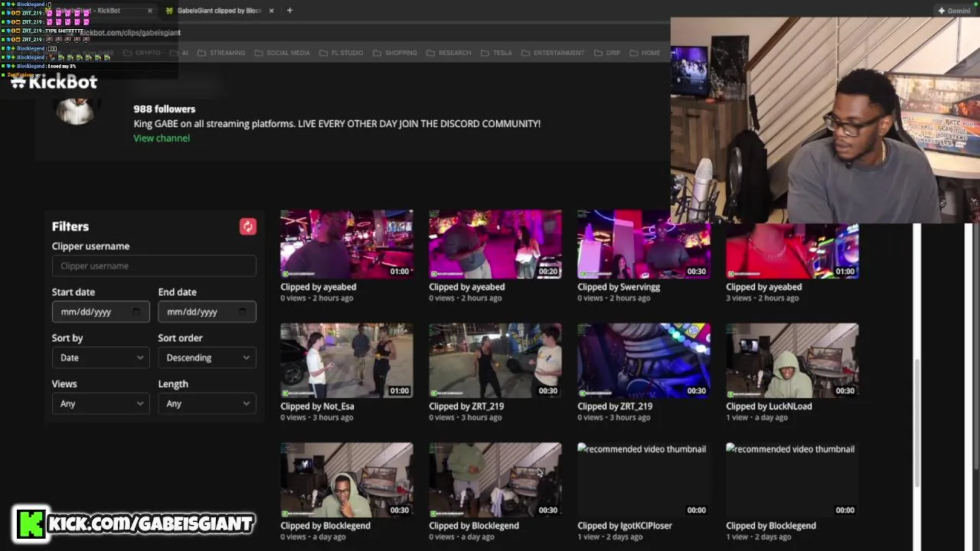Image resolution: width=980 pixels, height=551 pixels.
Task: Open a new browser tab with the plus icon
Action: point(289,11)
